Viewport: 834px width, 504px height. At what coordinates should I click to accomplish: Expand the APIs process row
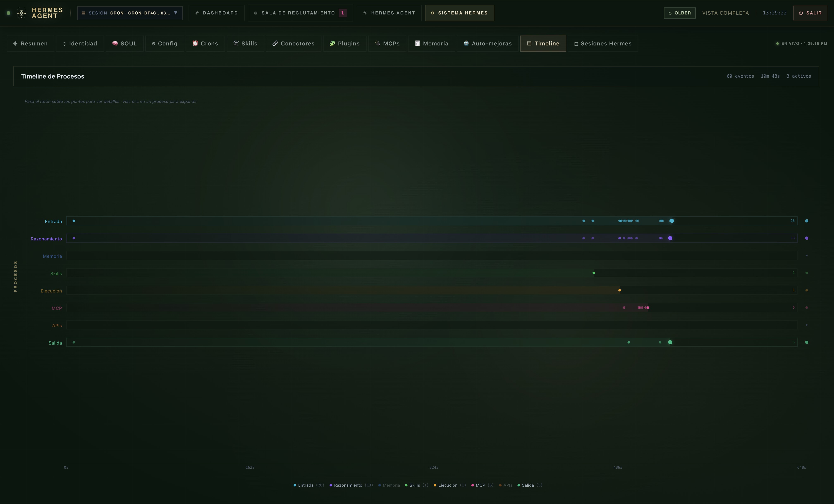pyautogui.click(x=431, y=325)
